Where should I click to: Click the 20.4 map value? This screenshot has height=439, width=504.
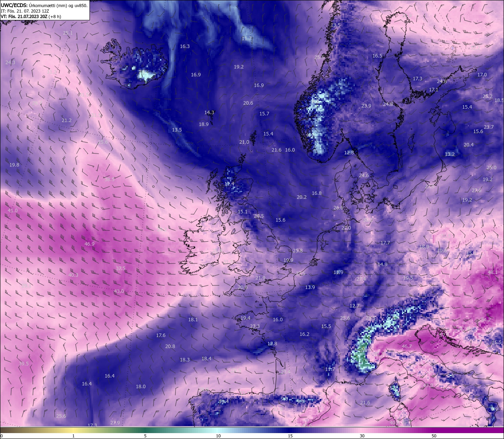469,145
